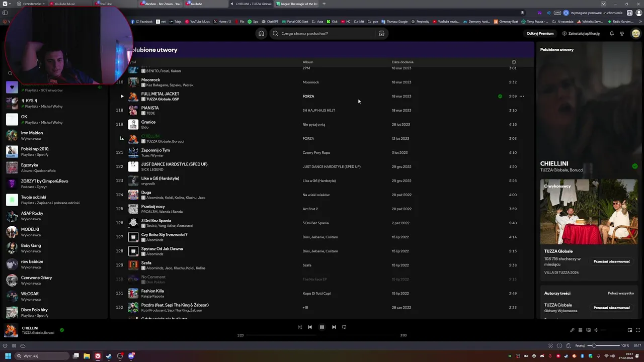This screenshot has height=362, width=644.
Task: Open Iron Maiden in library sidebar
Action: coord(54,135)
